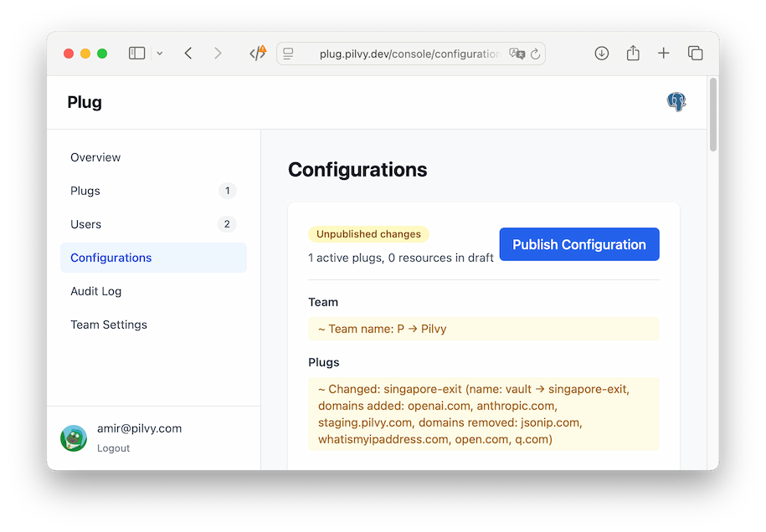This screenshot has height=532, width=766.
Task: Show the tab overview grid icon
Action: 695,53
